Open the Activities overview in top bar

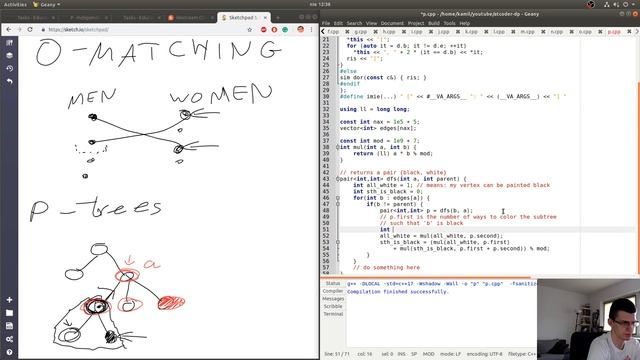tap(15, 4)
